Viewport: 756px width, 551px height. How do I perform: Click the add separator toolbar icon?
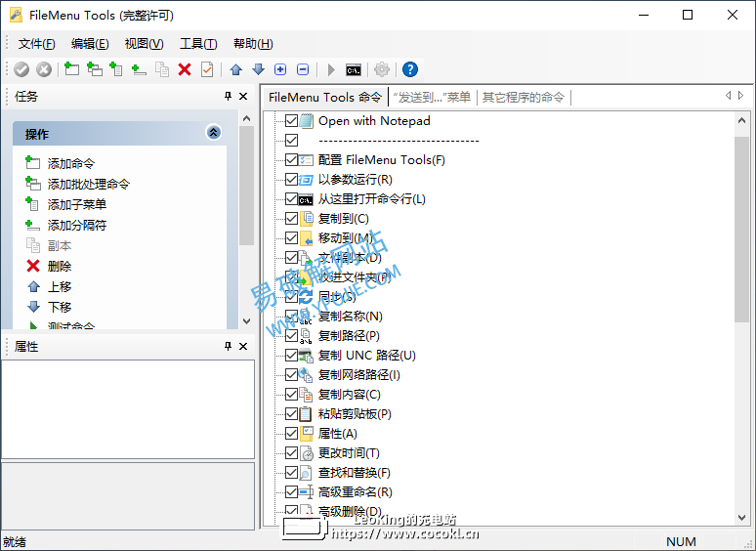pyautogui.click(x=139, y=69)
